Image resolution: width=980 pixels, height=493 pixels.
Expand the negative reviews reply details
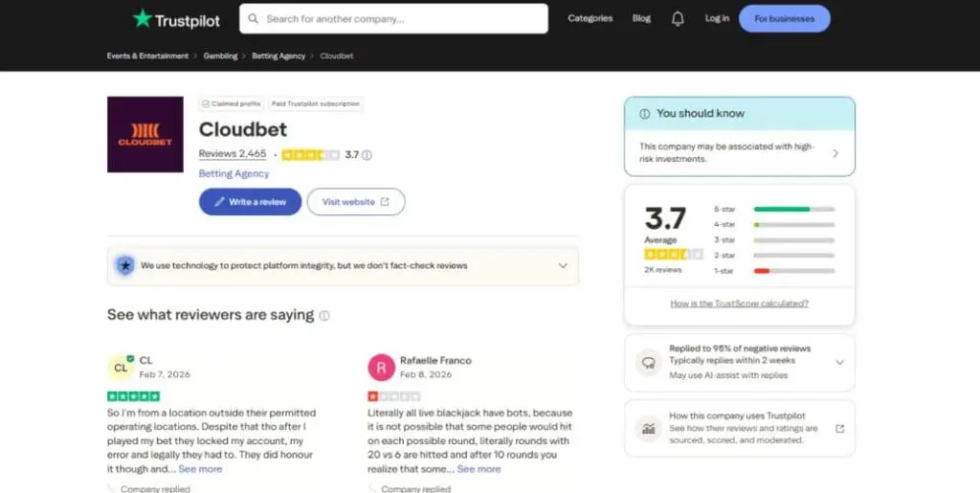839,363
